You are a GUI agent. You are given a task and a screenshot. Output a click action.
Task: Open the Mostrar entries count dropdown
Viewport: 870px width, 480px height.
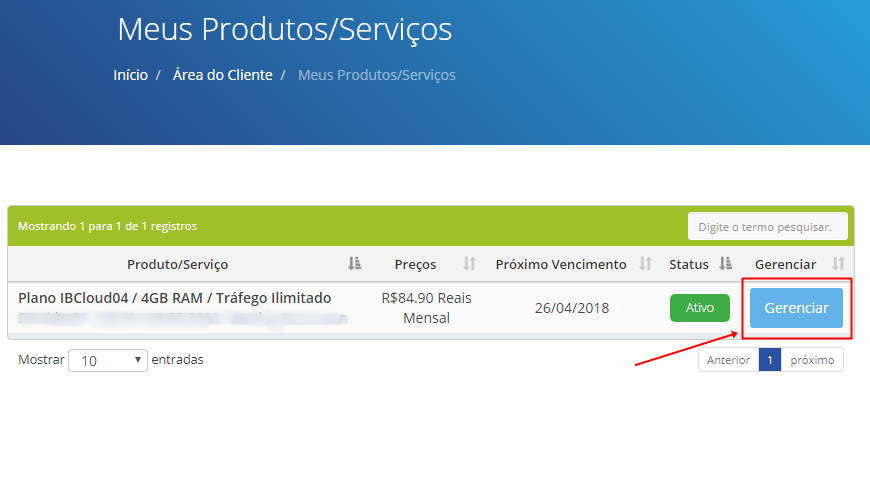(107, 360)
